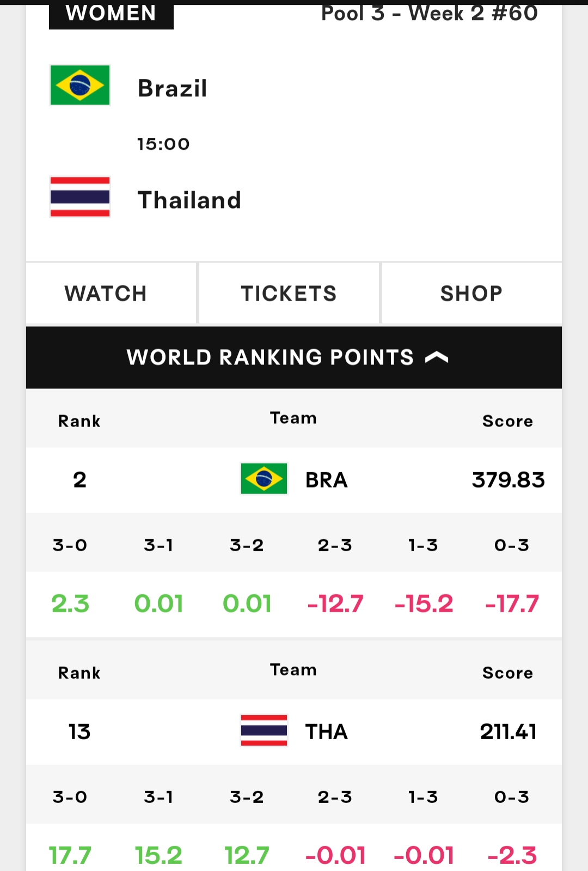Viewport: 588px width, 871px height.
Task: Collapse the World Ranking Points chevron
Action: point(437,357)
